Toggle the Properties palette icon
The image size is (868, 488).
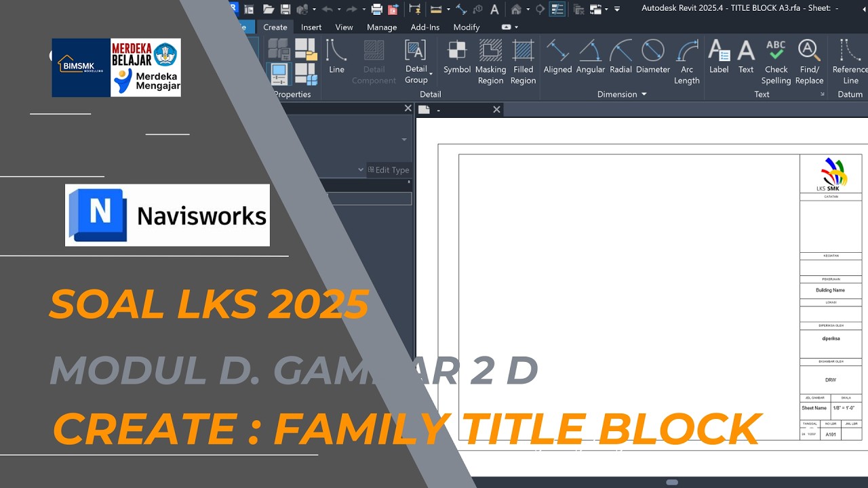[279, 74]
